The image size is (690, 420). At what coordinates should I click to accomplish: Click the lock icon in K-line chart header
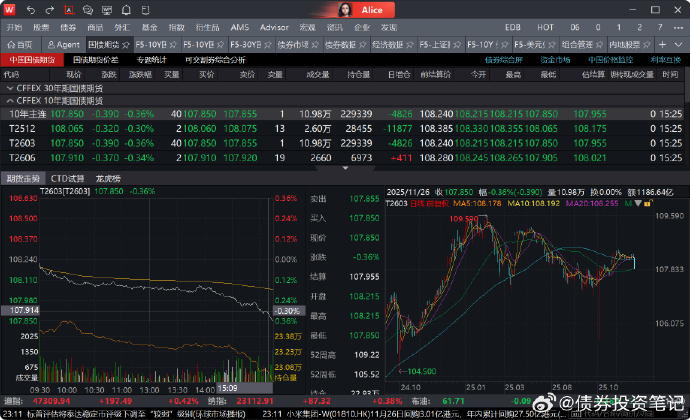tap(647, 203)
